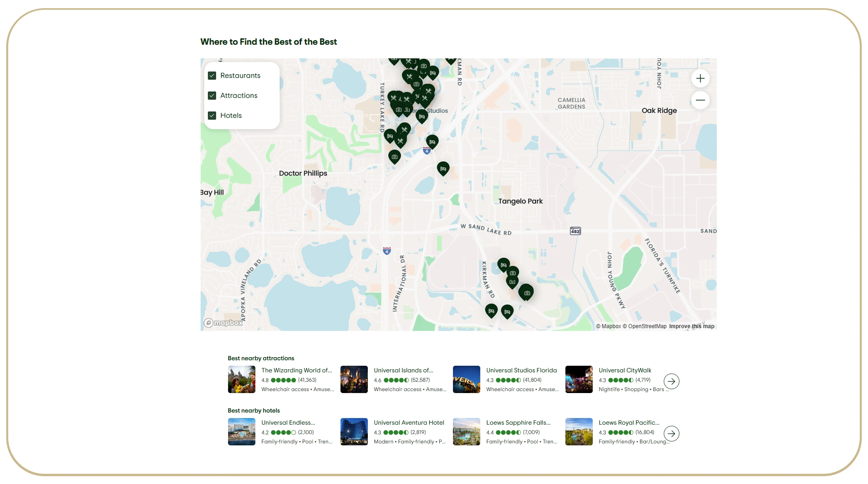Click the Mapbox logo on the map
Screen dimensions: 868x484
point(223,323)
